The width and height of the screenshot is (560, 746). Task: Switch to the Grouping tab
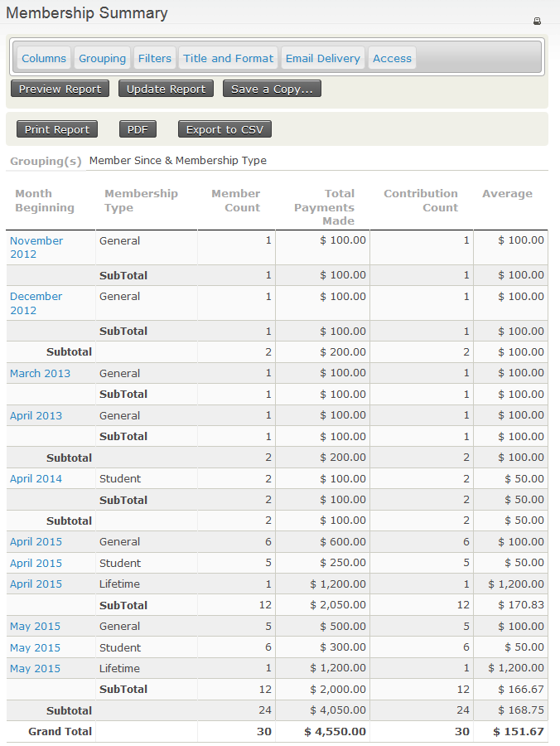pos(103,58)
